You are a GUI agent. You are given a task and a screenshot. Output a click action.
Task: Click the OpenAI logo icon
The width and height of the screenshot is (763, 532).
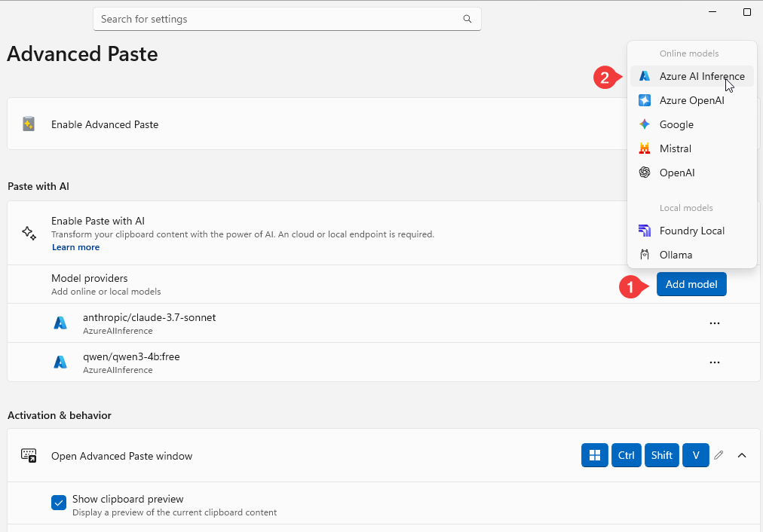645,173
